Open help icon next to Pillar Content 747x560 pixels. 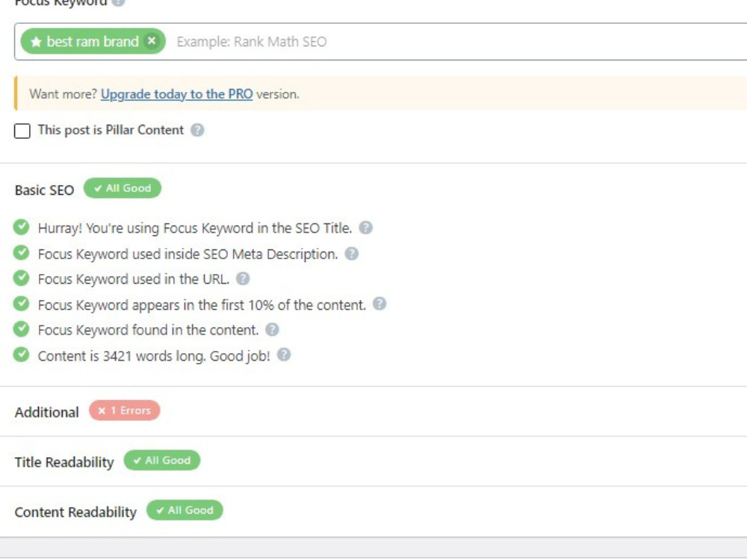197,130
